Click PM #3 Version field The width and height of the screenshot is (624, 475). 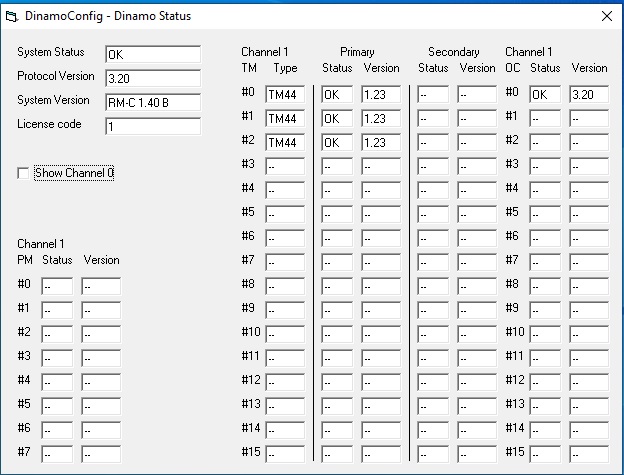101,358
